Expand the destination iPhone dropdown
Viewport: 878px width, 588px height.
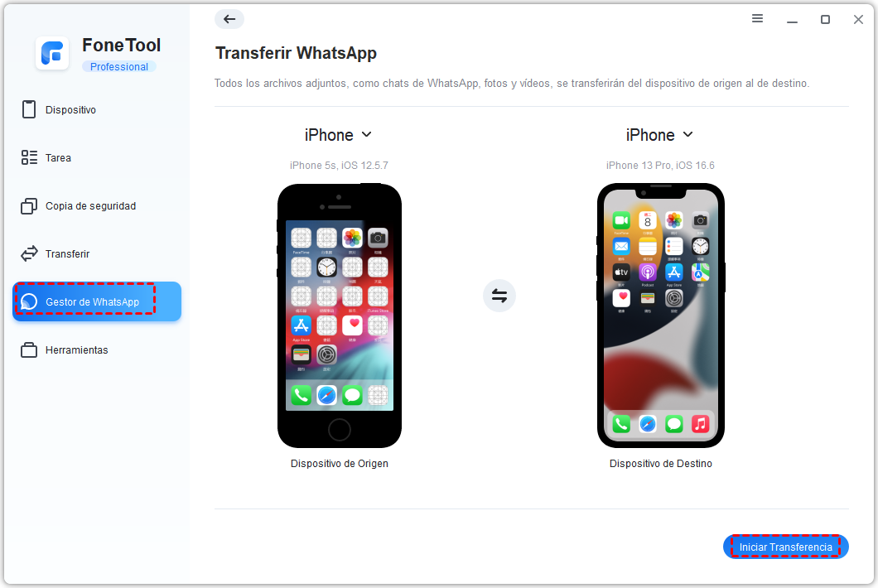pos(659,135)
